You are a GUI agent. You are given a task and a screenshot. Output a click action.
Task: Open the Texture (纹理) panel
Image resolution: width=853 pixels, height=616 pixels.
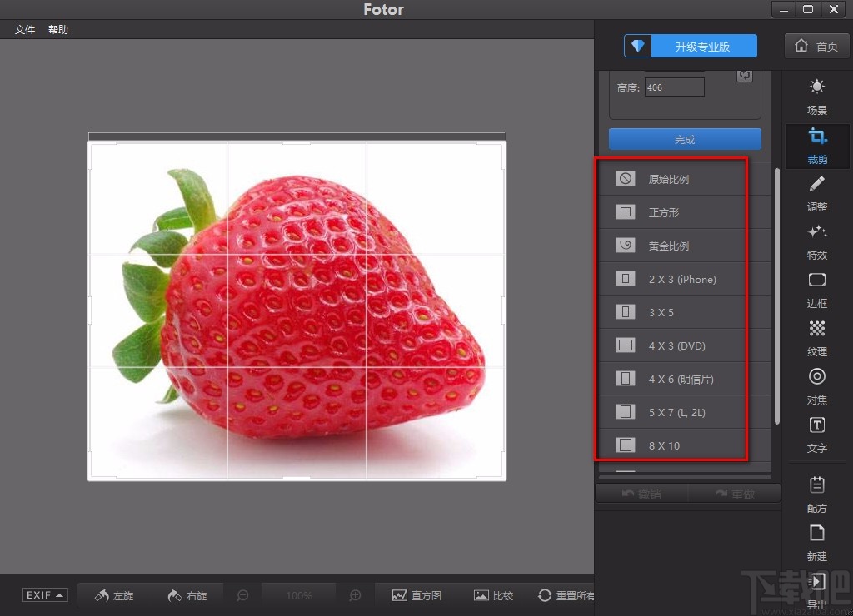pyautogui.click(x=816, y=338)
